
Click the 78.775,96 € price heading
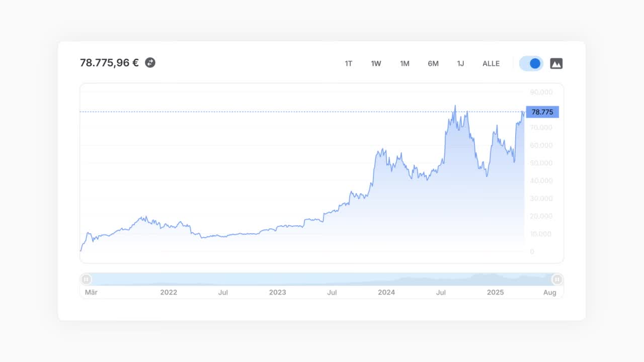coord(109,63)
